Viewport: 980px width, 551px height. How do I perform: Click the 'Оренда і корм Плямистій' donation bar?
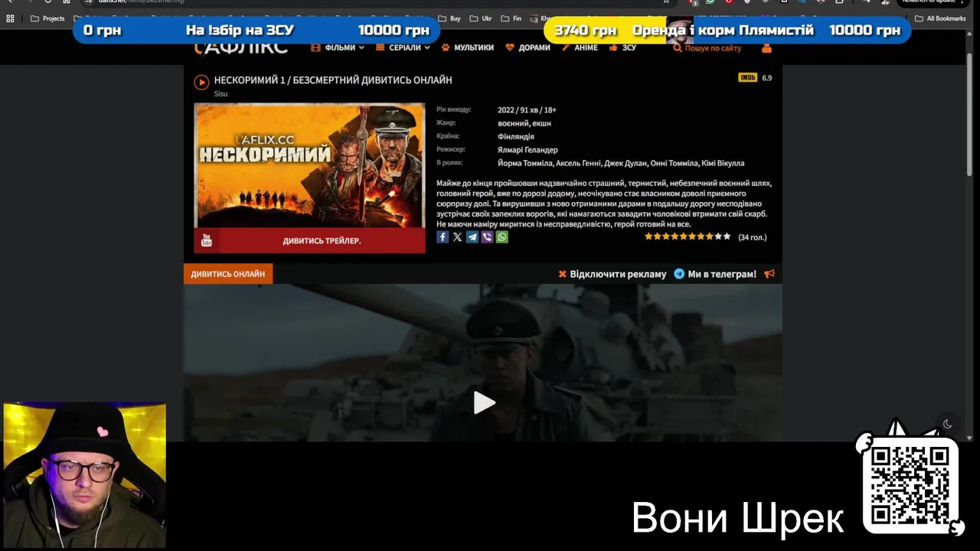tap(727, 30)
